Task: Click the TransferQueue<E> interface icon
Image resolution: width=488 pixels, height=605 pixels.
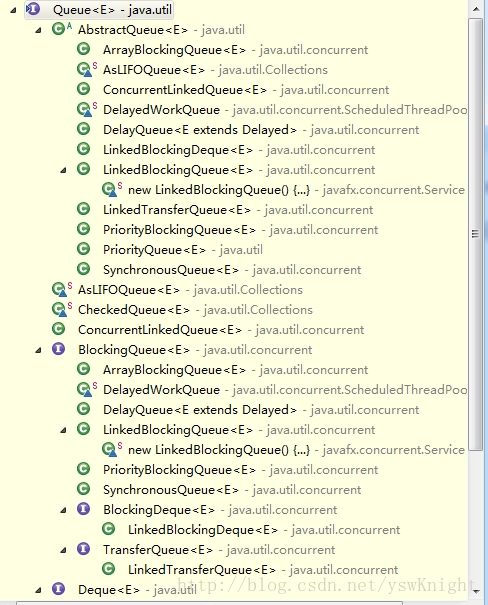Action: coord(83,549)
